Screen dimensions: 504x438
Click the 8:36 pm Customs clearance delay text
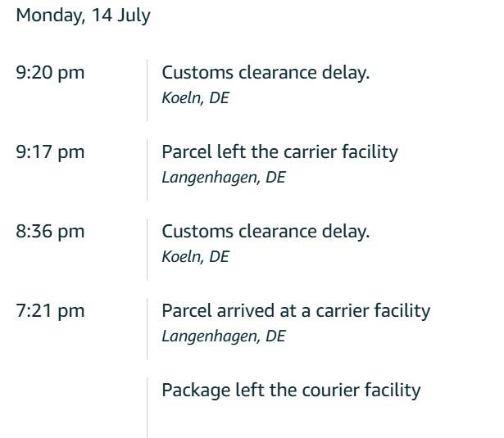click(x=266, y=232)
